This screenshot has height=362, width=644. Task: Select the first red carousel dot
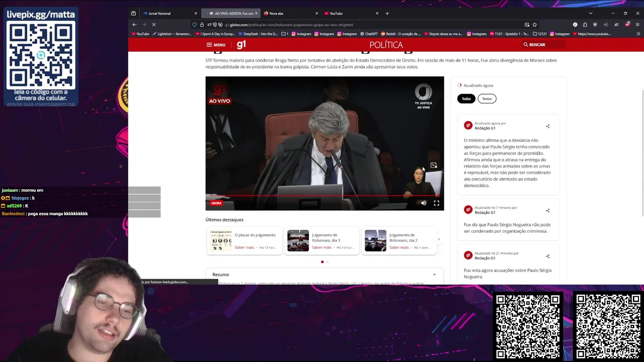[322, 262]
